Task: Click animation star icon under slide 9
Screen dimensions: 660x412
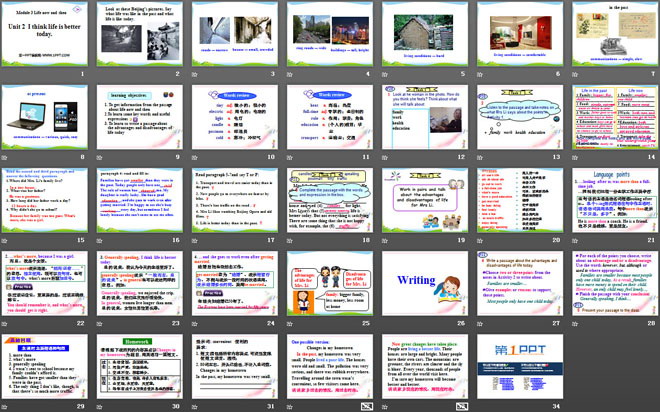Action: pyautogui.click(x=99, y=157)
